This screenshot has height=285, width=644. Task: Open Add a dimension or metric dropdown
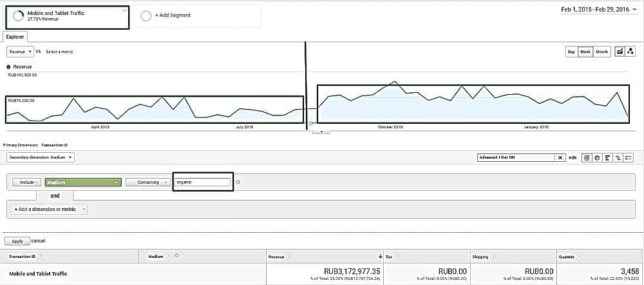pos(49,210)
